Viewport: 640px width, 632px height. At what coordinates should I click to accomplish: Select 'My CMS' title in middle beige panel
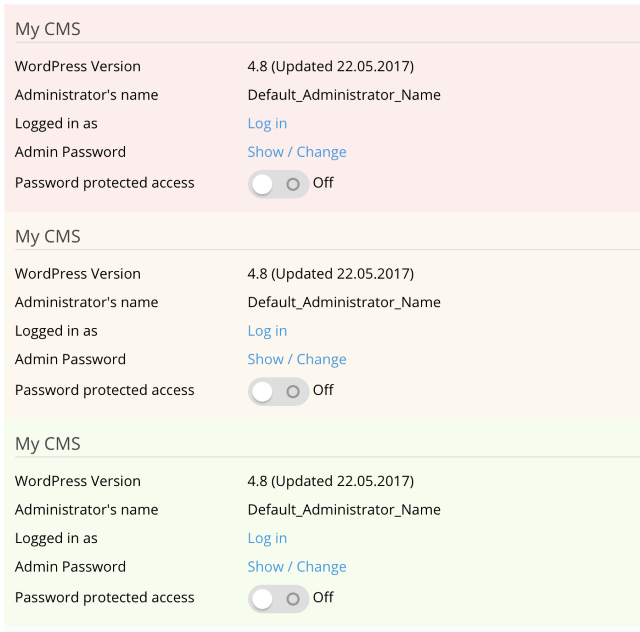click(x=48, y=237)
